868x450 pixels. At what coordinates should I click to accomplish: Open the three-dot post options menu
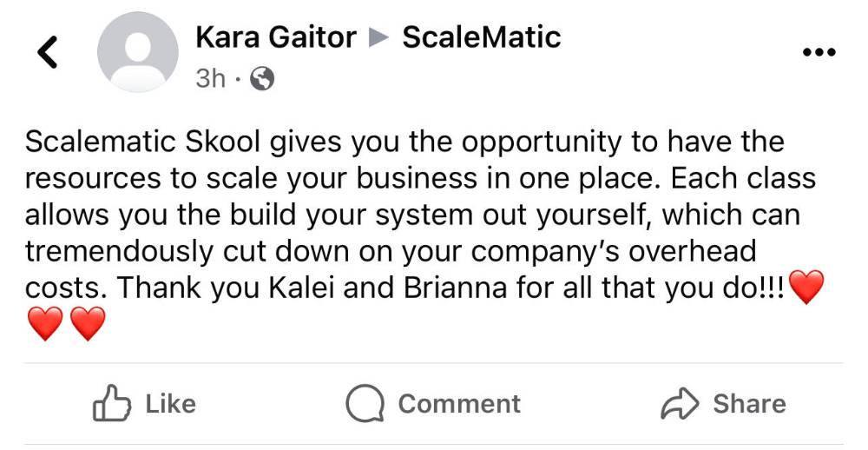[x=819, y=53]
